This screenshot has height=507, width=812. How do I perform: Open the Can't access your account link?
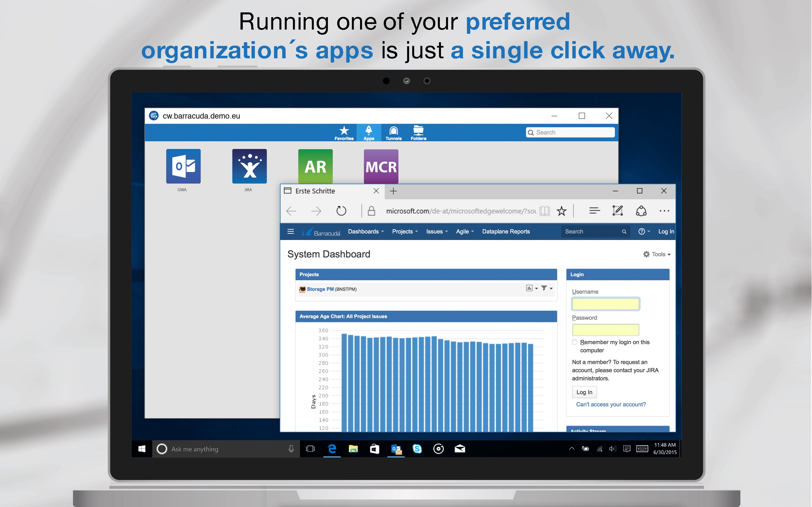611,404
